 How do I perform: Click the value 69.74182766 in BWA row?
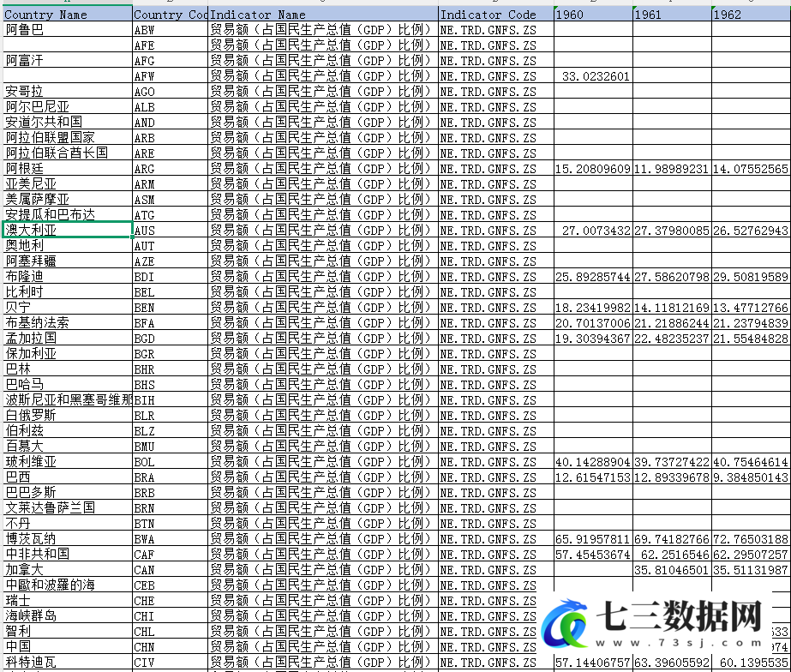673,539
